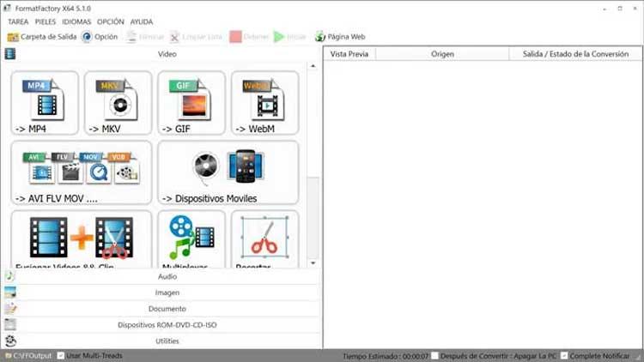
Task: Choose the -> MP4 conversion tile
Action: (45, 103)
